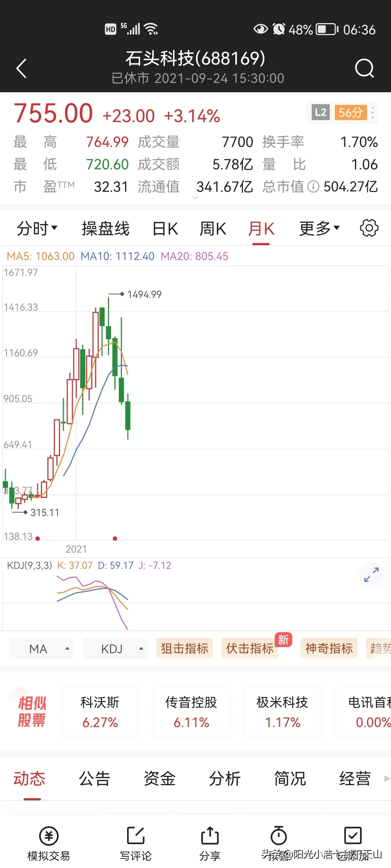Expand the quote details chevron
The image size is (391, 868).
(x=195, y=197)
